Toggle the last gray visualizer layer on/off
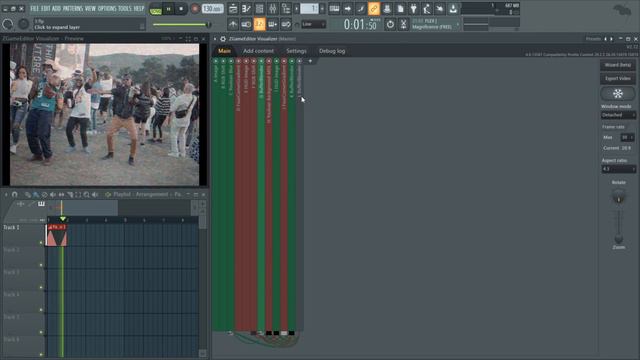 300,61
